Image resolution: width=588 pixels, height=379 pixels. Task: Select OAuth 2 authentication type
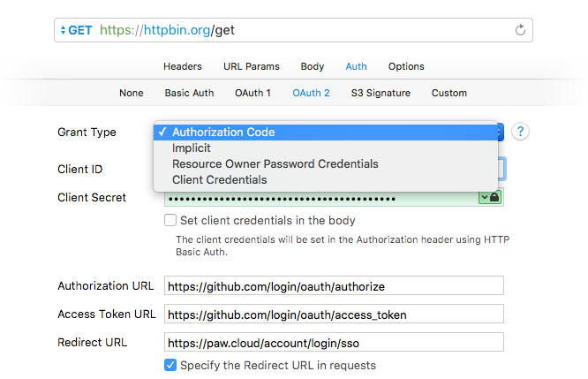click(311, 93)
